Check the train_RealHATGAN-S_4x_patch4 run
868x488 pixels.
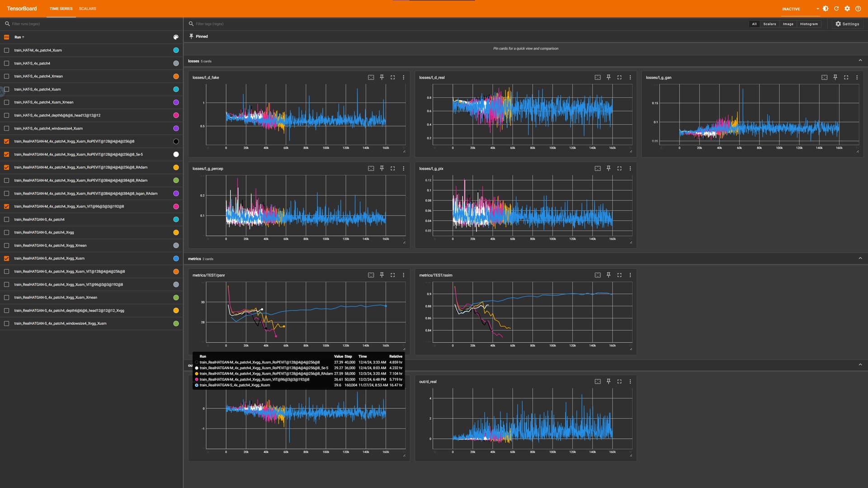coord(6,219)
